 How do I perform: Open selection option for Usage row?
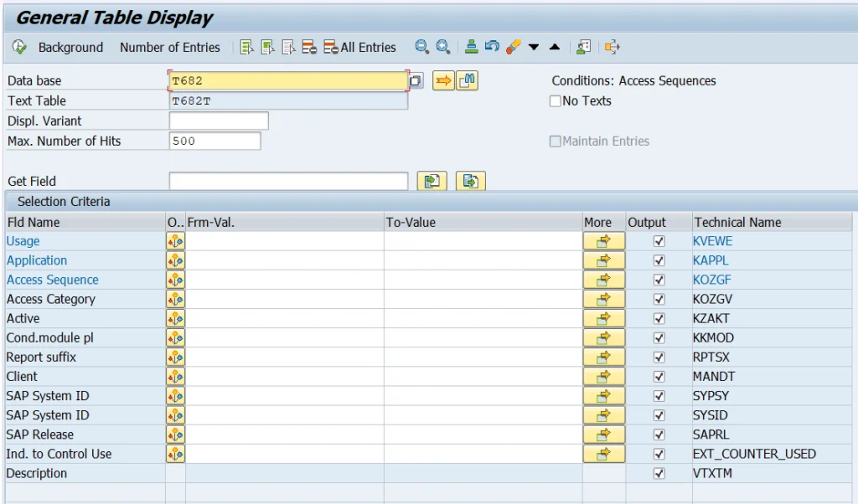pyautogui.click(x=176, y=241)
